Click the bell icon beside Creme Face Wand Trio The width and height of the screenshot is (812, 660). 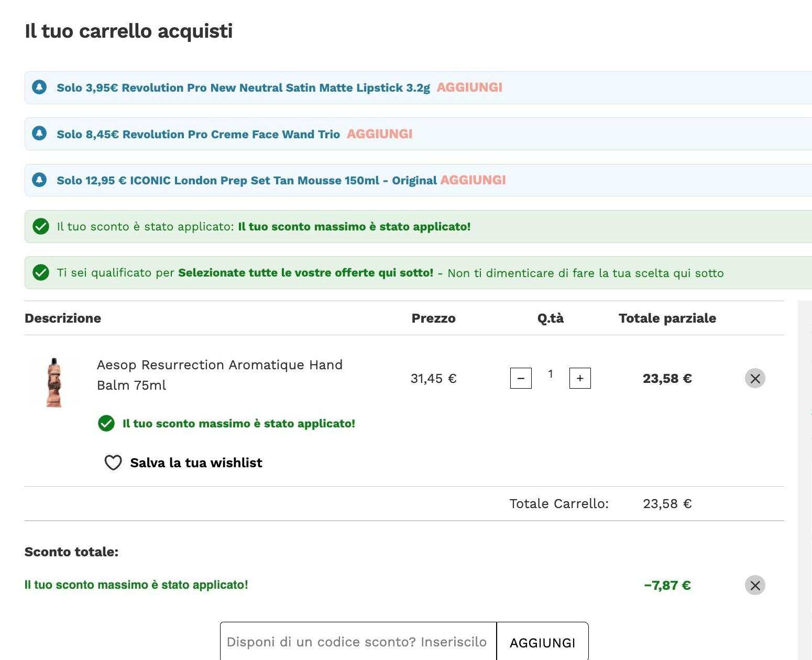[39, 134]
